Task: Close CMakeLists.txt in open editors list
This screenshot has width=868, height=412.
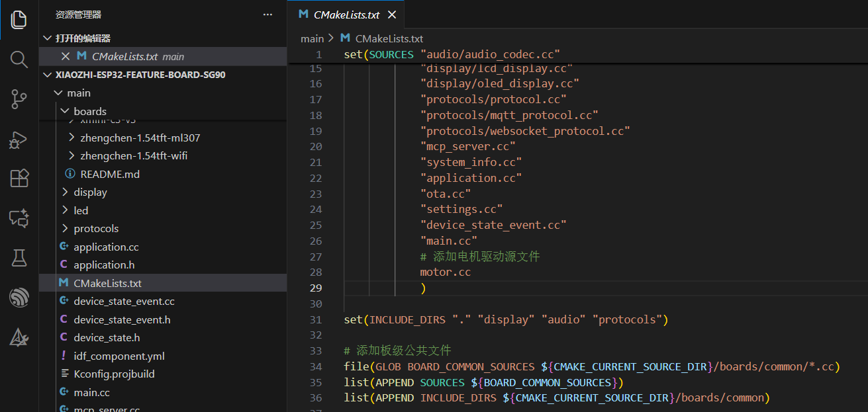Action: 65,57
